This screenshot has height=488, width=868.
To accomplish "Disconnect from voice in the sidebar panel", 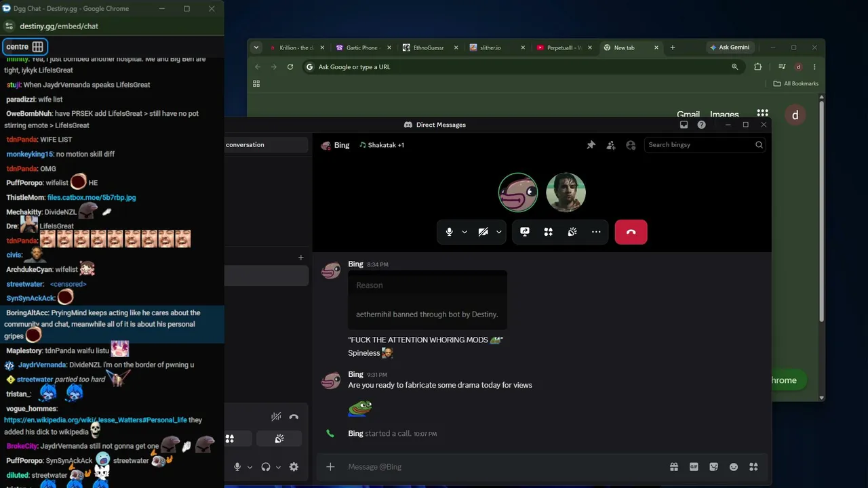I will click(294, 417).
